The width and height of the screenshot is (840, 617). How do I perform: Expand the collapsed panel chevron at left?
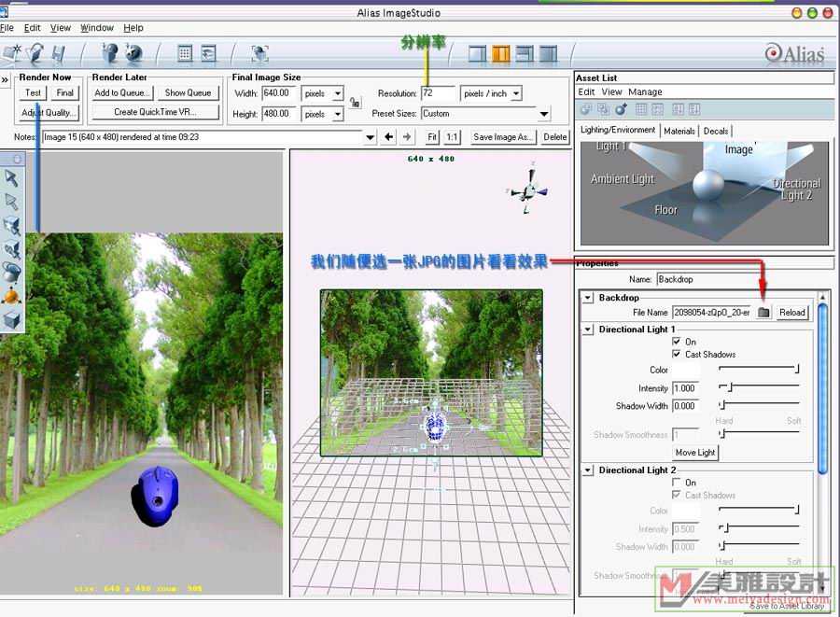(5, 79)
